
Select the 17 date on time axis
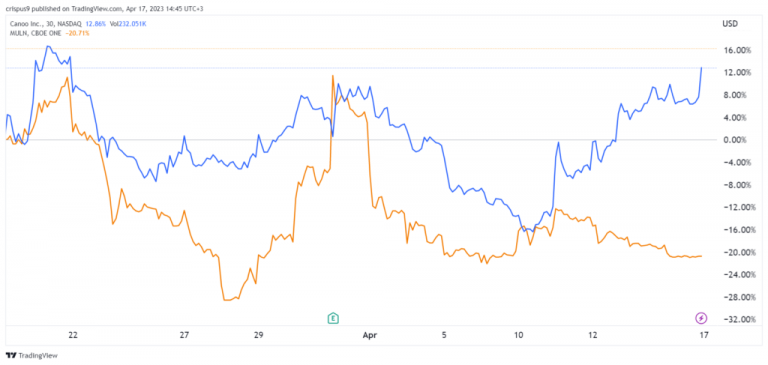point(704,336)
